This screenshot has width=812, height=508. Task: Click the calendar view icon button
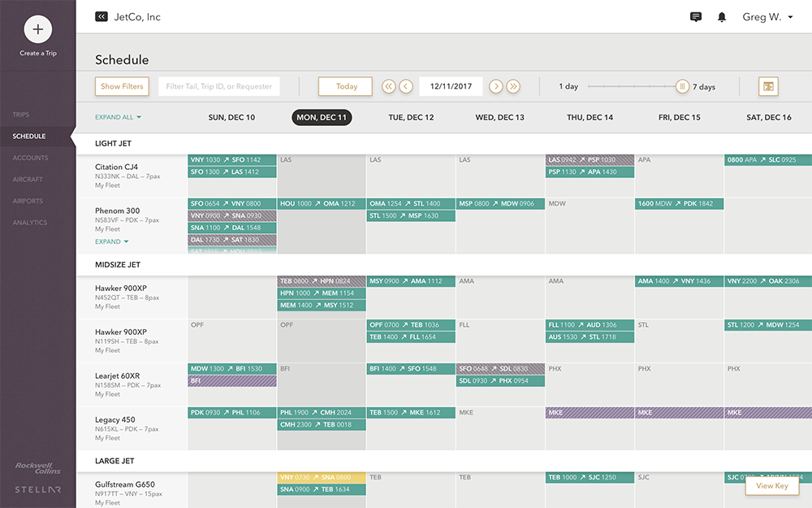(x=768, y=86)
